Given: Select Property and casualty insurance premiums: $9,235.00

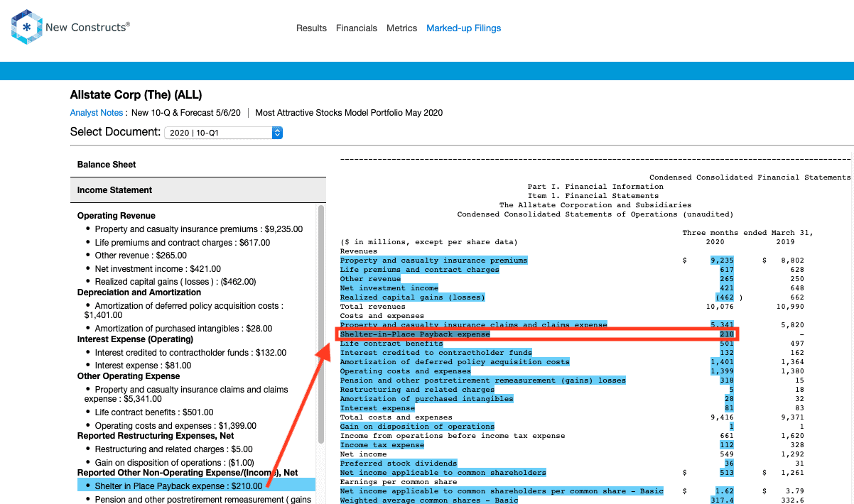Looking at the screenshot, I should point(198,229).
